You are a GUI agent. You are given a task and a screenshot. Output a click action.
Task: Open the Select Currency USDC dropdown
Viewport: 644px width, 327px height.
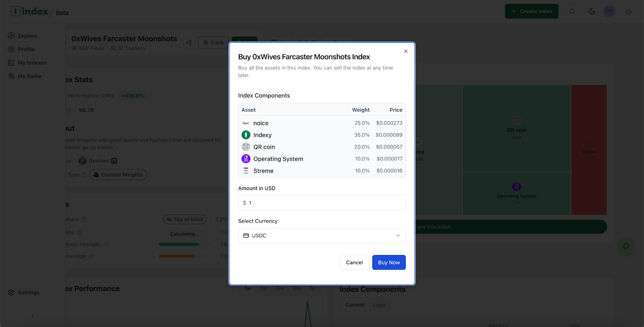[322, 236]
